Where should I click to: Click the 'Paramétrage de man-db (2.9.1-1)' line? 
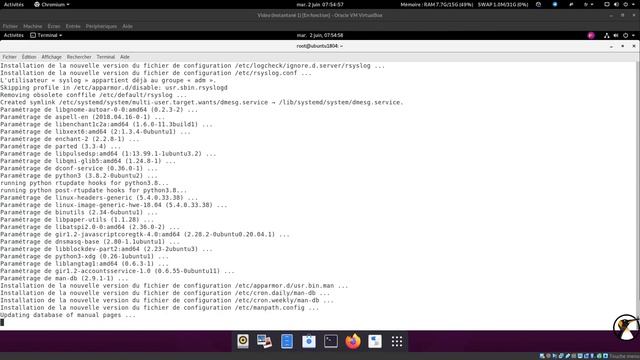[64, 278]
